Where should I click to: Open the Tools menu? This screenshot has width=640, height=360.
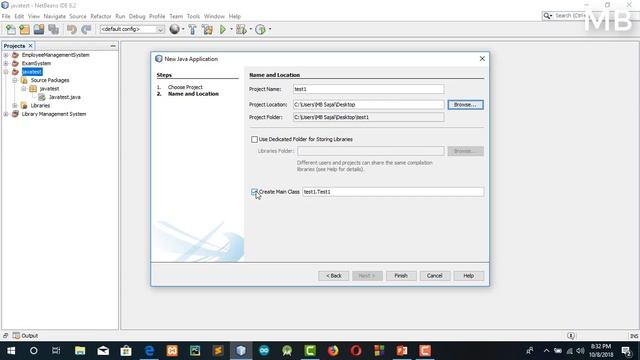(x=193, y=16)
